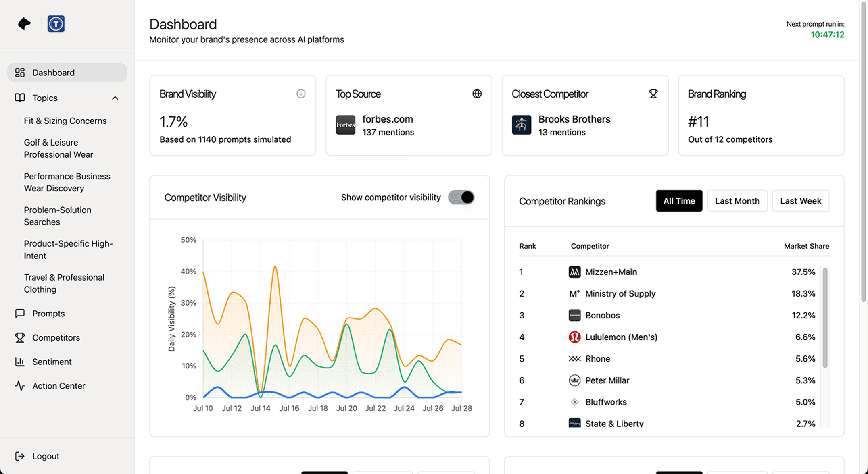
Task: Open the Competitors page in sidebar
Action: [x=56, y=337]
